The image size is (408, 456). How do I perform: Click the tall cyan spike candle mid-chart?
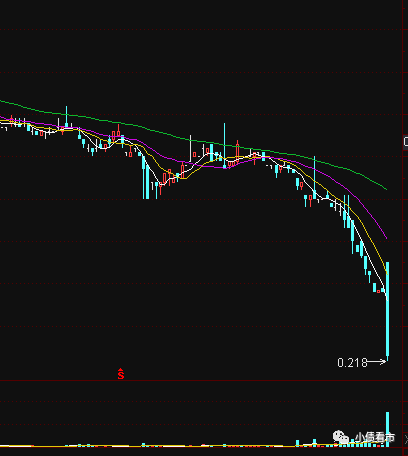(x=224, y=146)
